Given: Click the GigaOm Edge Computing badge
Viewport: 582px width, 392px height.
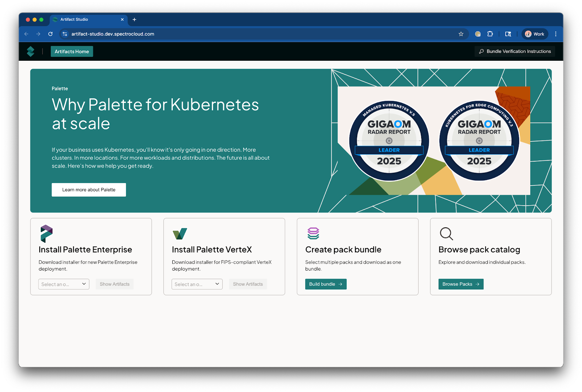Looking at the screenshot, I should point(479,141).
